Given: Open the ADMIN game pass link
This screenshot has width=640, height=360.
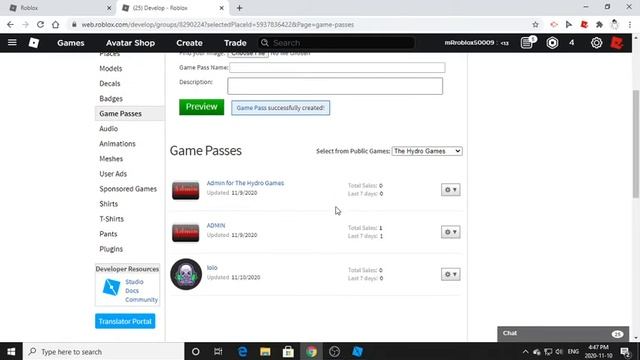Looking at the screenshot, I should point(216,225).
